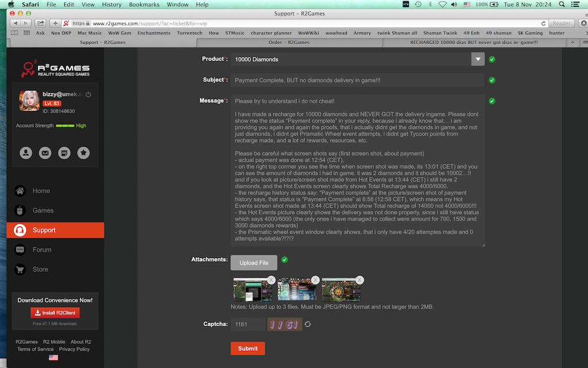Image resolution: width=588 pixels, height=368 pixels.
Task: Click the Safari reload page icon
Action: (543, 24)
